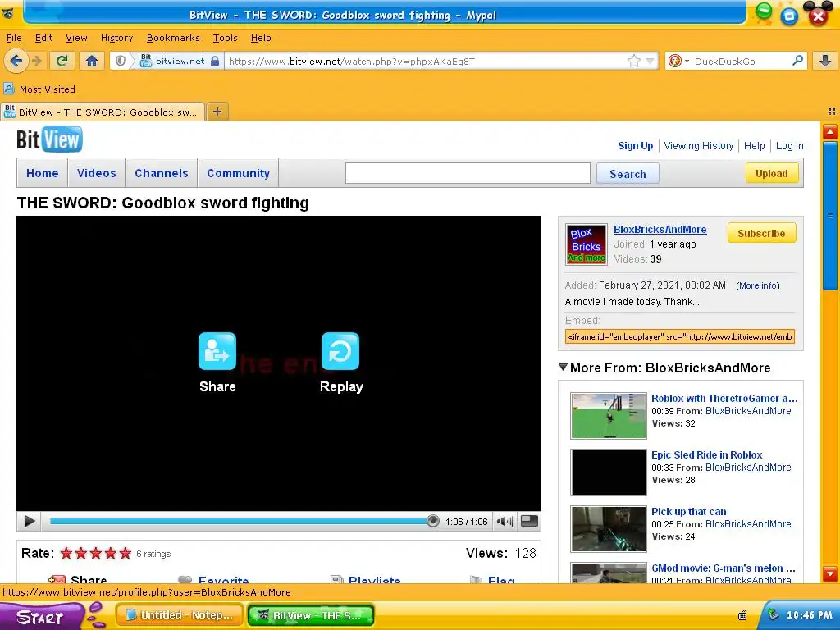Screen dimensions: 840x630
Task: Click the tab groups grid icon
Action: pyautogui.click(x=832, y=112)
